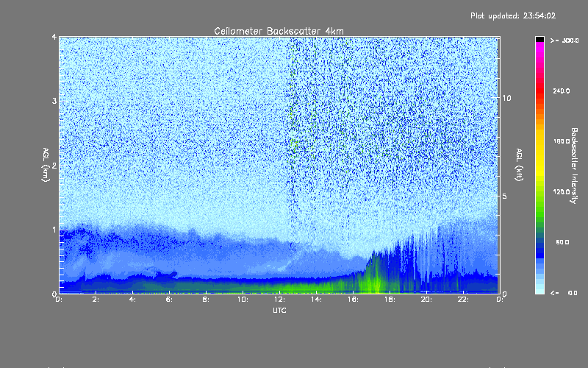Screen dimensions: 588x368
Task: Click the 'Plot updated: 23:54:02' timestamp
Action: click(513, 15)
